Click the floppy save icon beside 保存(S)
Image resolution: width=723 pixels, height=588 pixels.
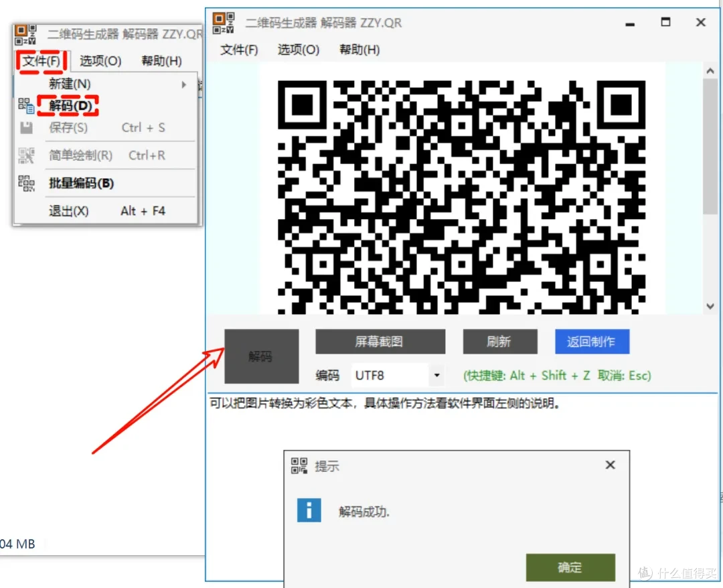(26, 128)
